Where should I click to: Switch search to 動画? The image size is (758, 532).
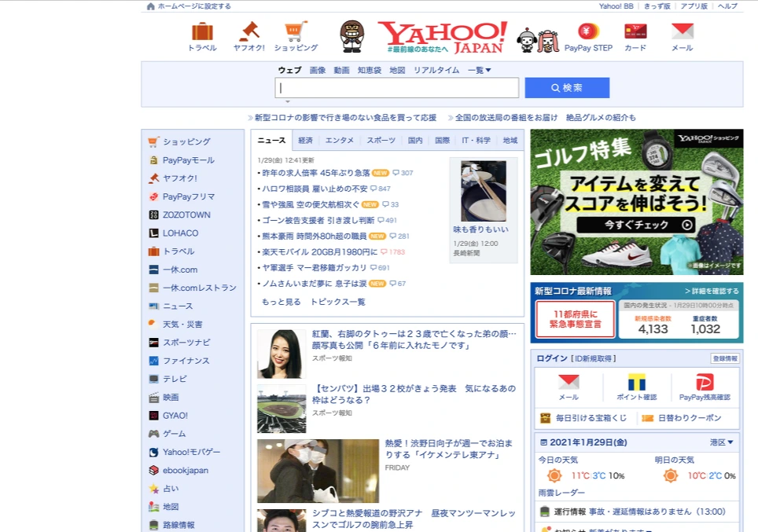coord(342,70)
